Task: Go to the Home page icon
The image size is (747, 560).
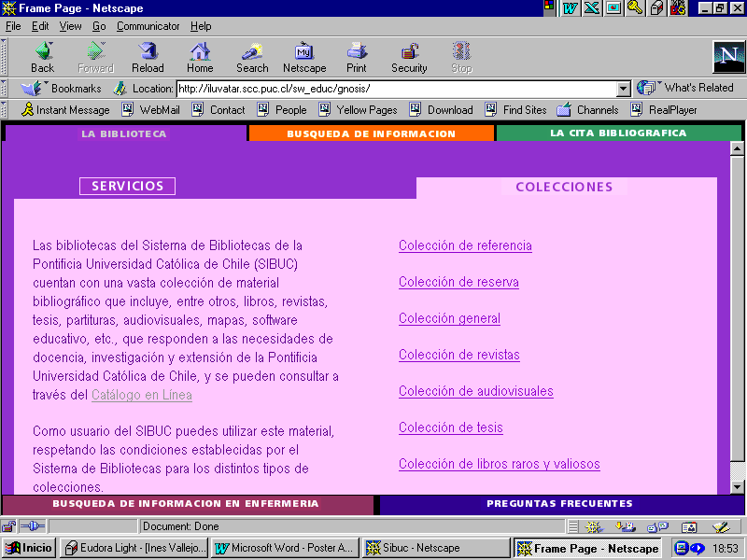Action: click(200, 52)
